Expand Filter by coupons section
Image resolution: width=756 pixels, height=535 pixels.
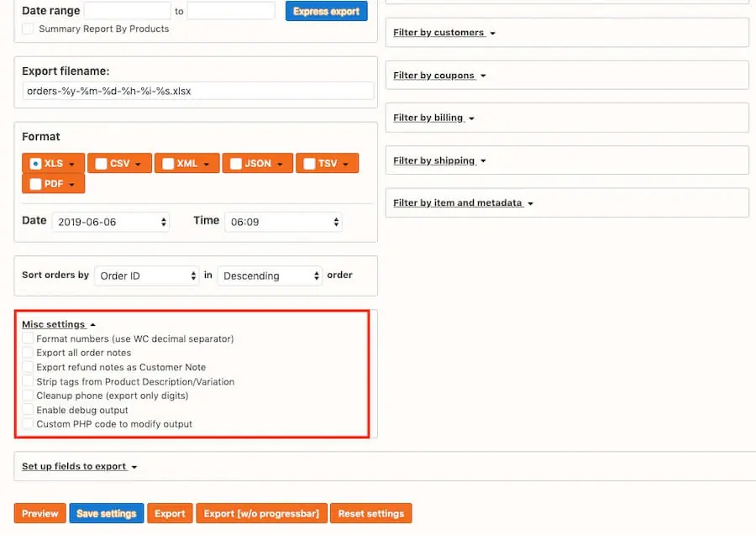tap(439, 76)
